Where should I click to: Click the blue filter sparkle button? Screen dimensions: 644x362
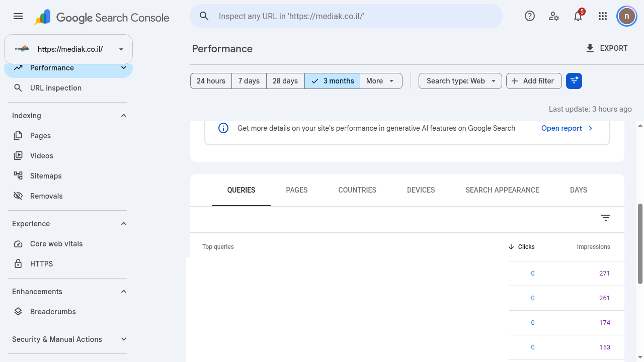pyautogui.click(x=574, y=81)
